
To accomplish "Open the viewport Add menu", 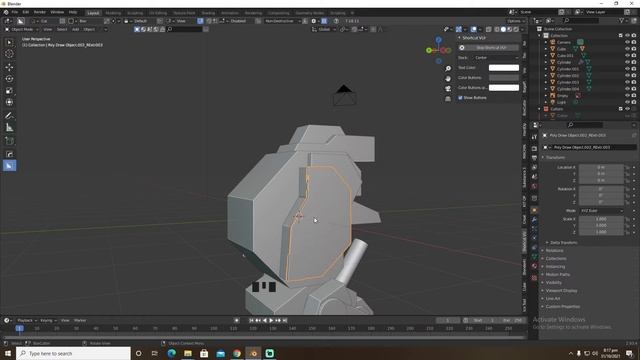I will (x=75, y=29).
